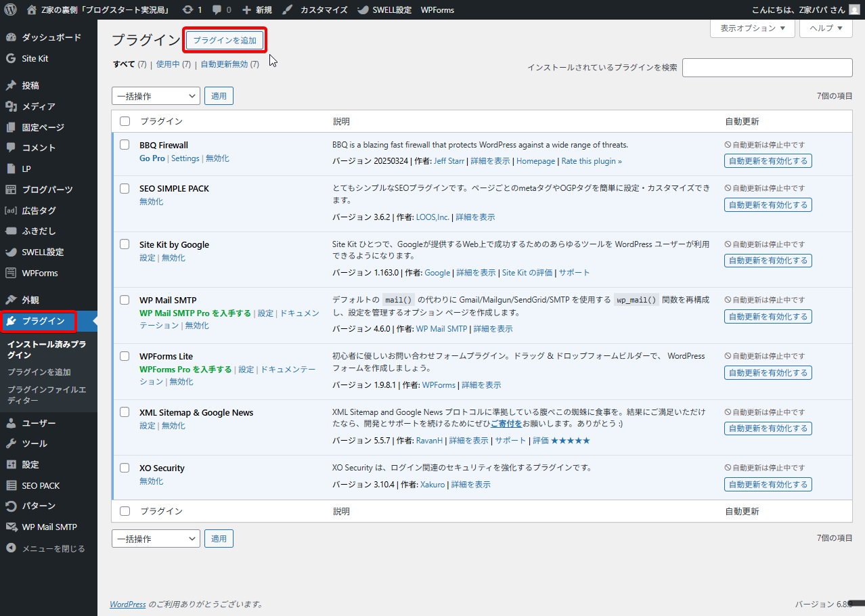Select the WPForms Lite checkbox

tap(125, 356)
